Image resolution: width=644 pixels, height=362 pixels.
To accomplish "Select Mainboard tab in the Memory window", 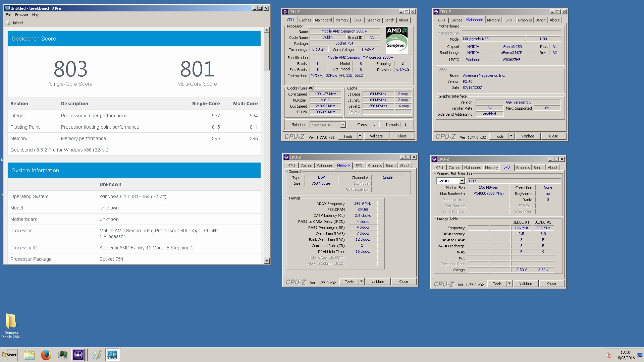I will (x=324, y=166).
